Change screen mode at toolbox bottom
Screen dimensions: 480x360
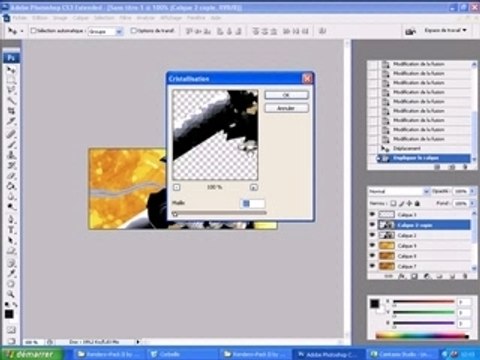click(x=11, y=340)
